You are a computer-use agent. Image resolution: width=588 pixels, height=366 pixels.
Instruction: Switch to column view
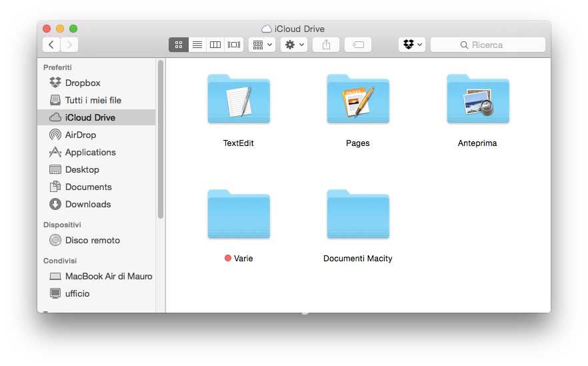coord(215,45)
